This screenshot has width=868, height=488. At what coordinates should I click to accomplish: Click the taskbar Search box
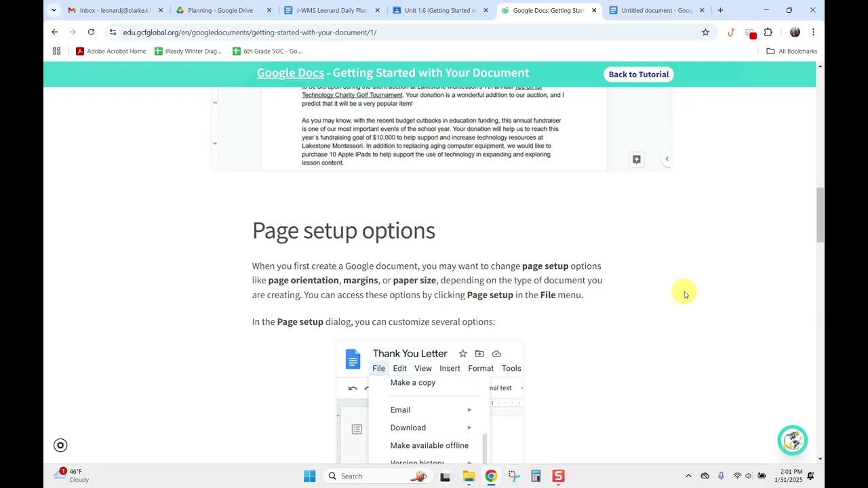[376, 476]
